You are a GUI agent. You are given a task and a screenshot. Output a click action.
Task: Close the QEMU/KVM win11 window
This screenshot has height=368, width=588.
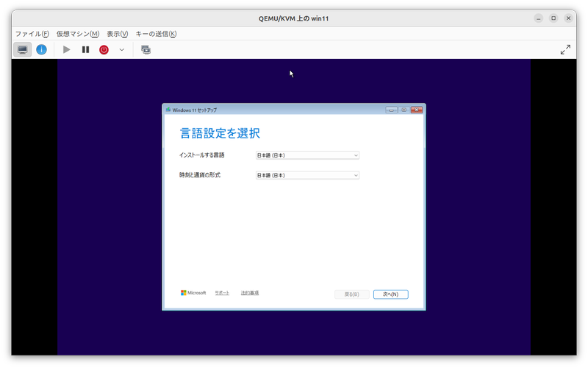pos(568,18)
